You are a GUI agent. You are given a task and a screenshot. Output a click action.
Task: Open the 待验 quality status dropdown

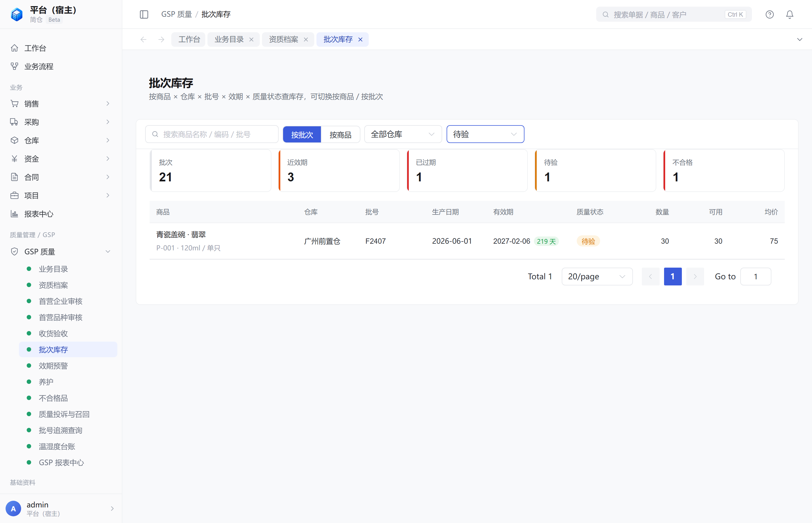[485, 134]
